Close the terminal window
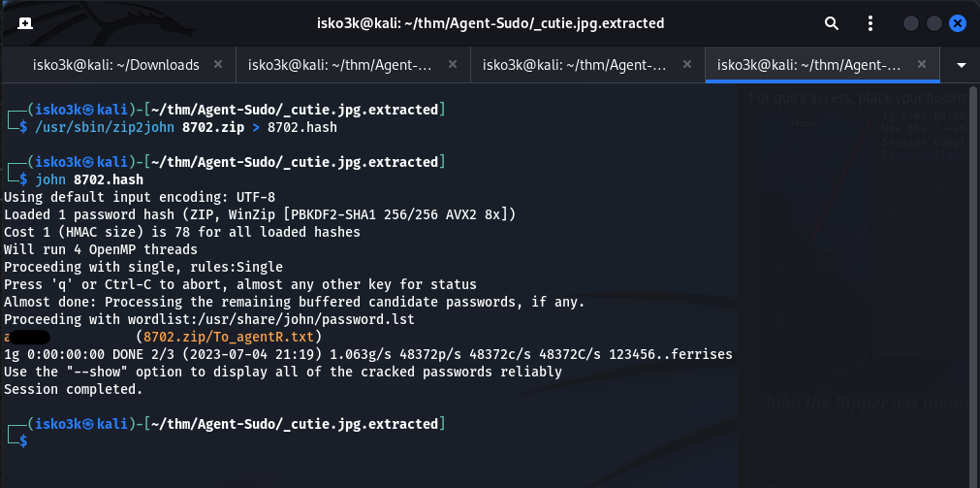Viewport: 980px width, 488px height. (958, 23)
